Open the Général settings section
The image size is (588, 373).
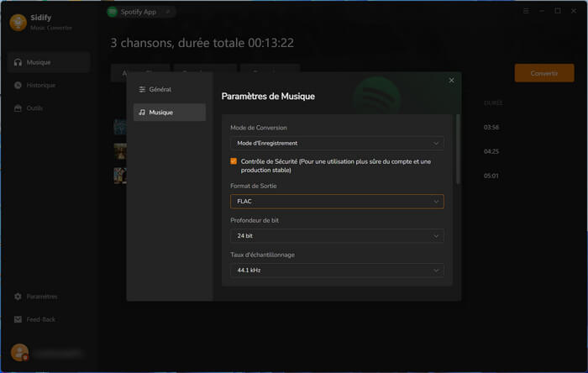170,89
